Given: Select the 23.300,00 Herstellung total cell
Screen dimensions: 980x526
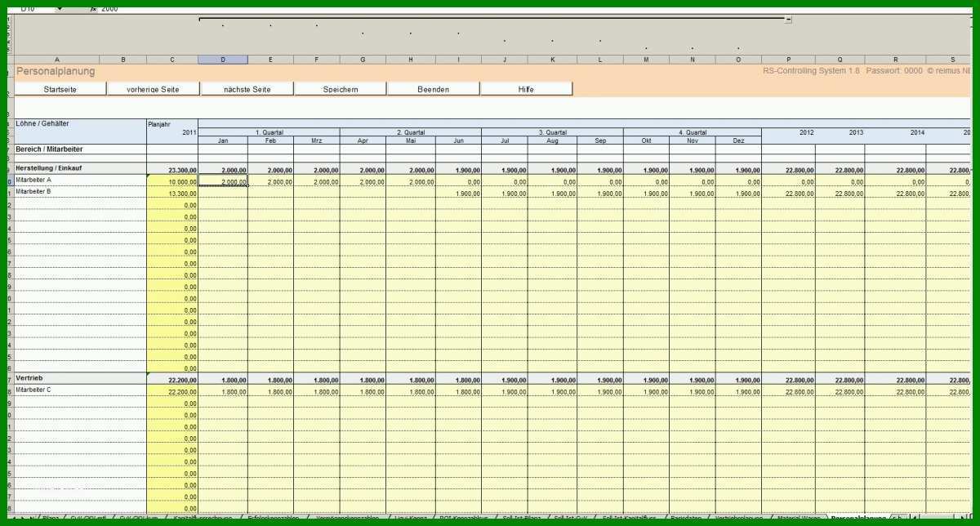Looking at the screenshot, I should click(x=172, y=169).
